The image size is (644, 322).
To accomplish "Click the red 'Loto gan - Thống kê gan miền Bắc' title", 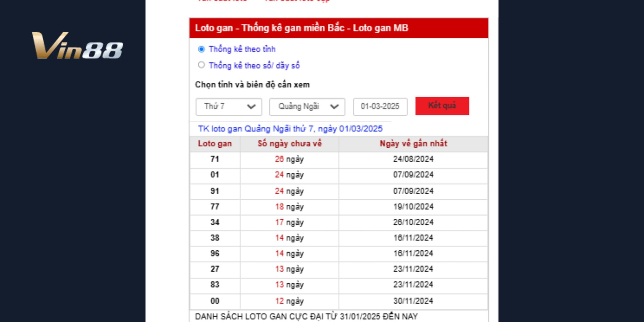I will point(301,28).
